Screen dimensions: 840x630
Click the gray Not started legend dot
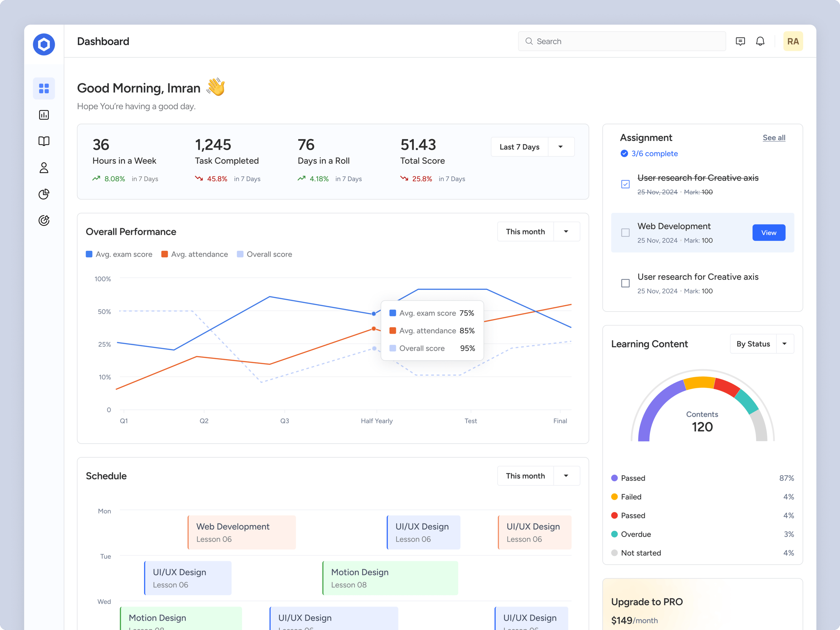615,553
